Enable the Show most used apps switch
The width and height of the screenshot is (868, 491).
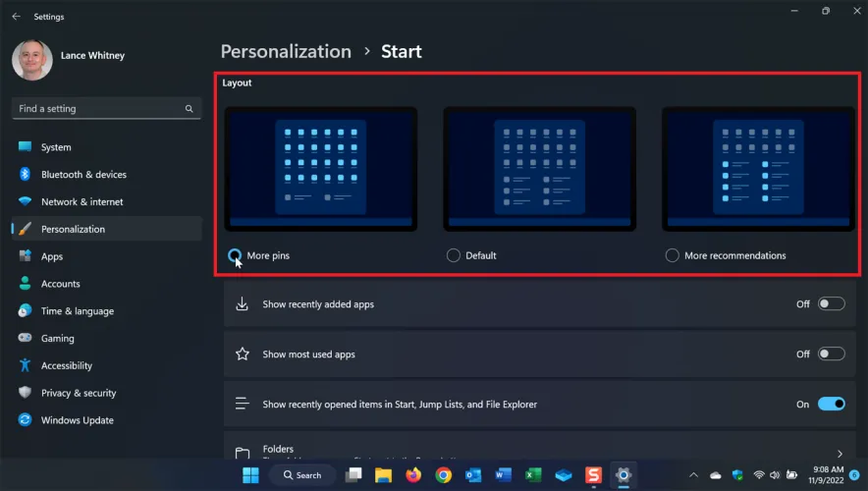pyautogui.click(x=831, y=355)
